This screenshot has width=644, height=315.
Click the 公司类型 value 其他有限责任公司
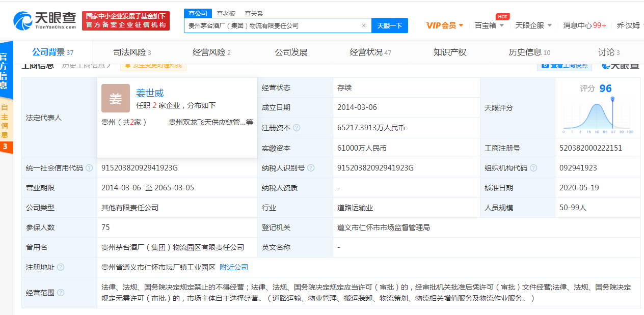point(130,208)
